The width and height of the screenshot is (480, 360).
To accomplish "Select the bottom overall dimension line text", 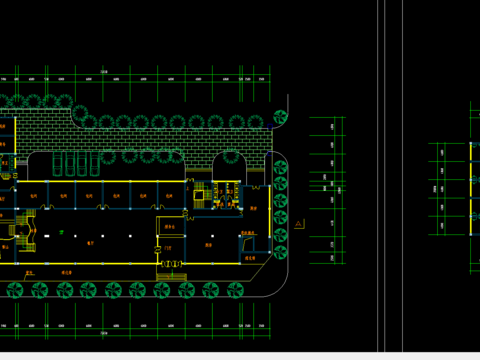I will coord(104,333).
